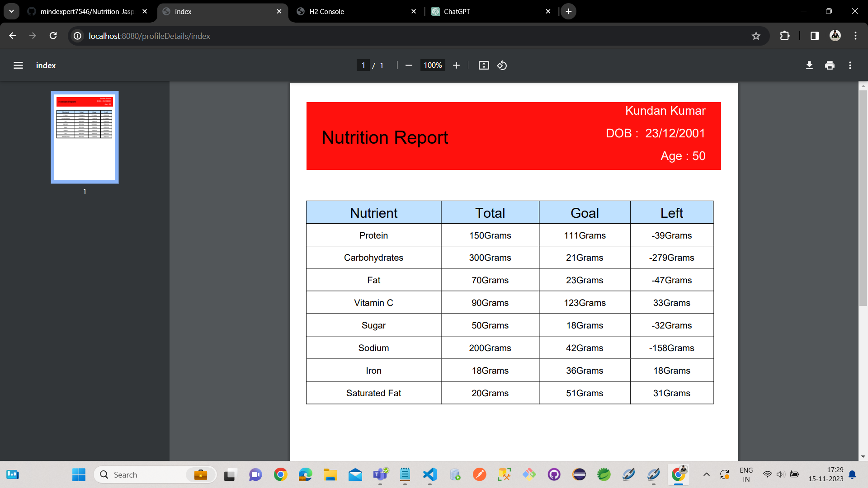Open the Chrome profile avatar
Screen dimensions: 868x488
click(835, 36)
